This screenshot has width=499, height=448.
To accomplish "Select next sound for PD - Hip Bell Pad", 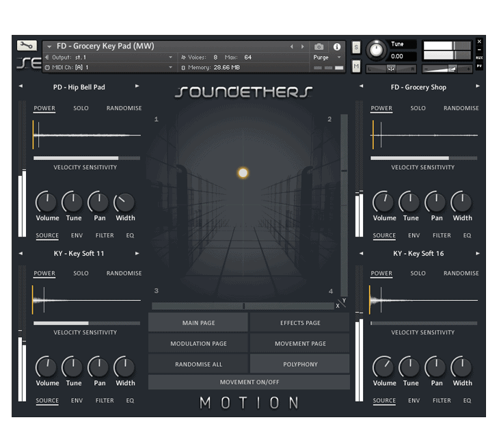I will click(x=137, y=86).
